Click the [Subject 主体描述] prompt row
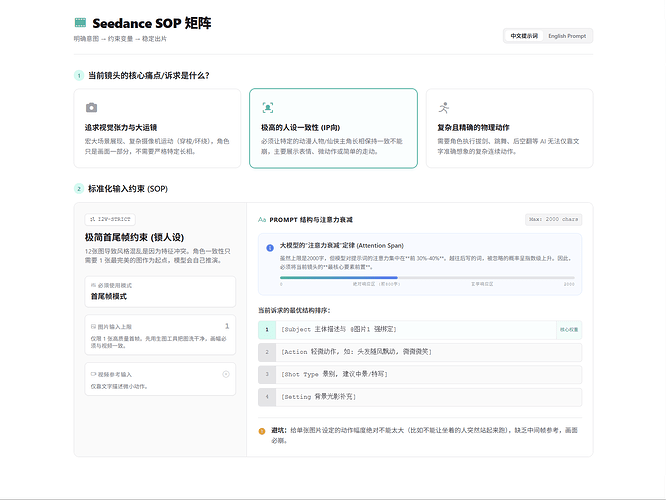This screenshot has width=666, height=500. point(420,330)
